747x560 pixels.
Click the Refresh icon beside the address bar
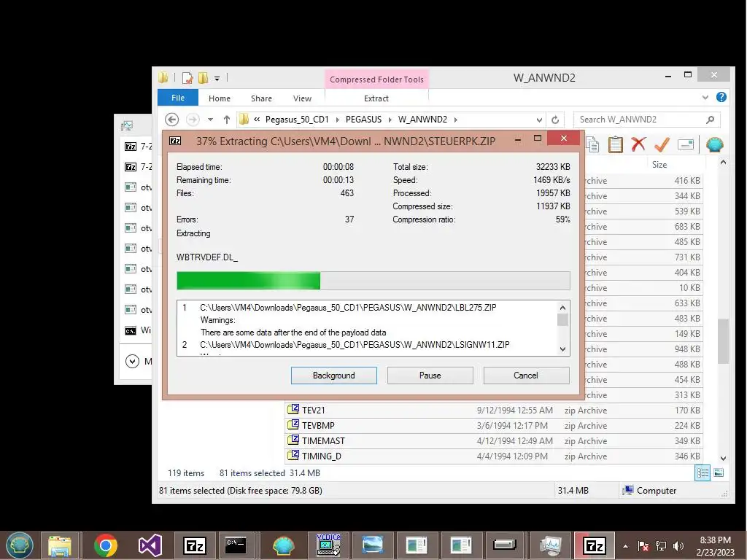coord(555,120)
